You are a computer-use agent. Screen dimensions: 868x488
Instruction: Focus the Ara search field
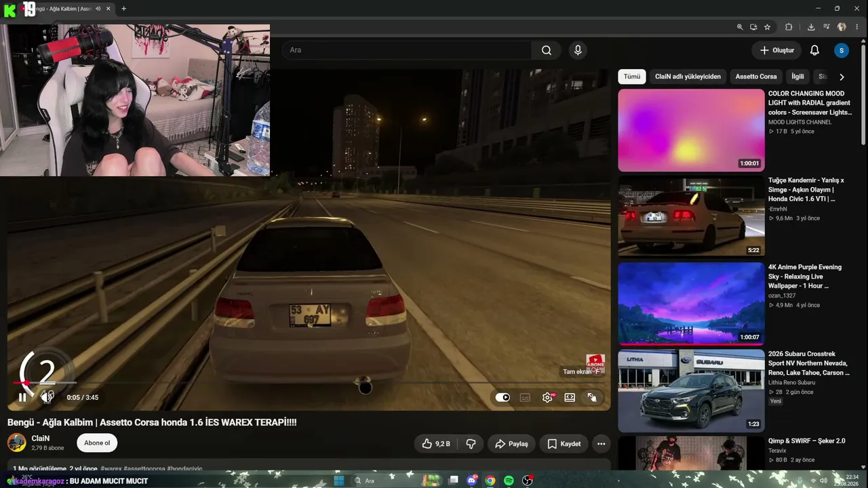[407, 50]
